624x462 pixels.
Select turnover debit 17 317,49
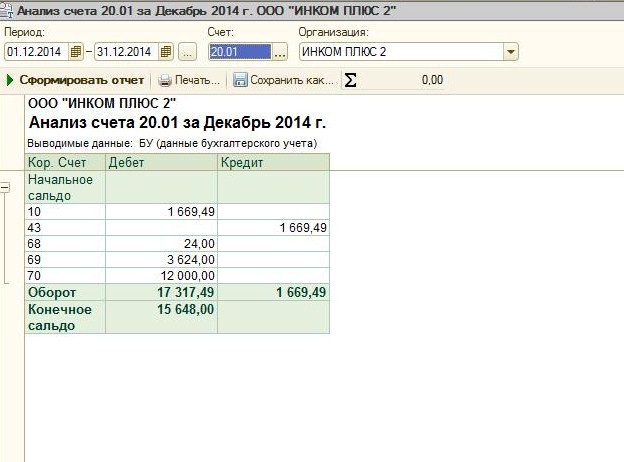[x=162, y=292]
